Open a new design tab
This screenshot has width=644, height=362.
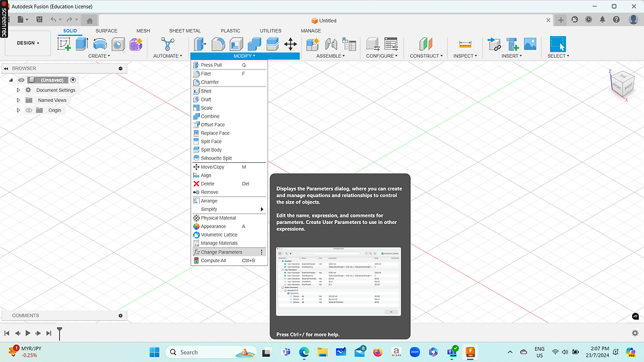561,20
